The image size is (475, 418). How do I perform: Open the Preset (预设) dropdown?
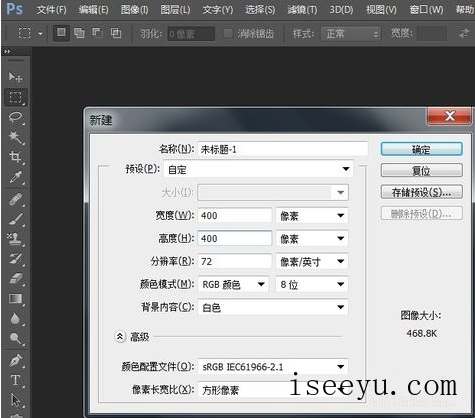click(x=259, y=169)
